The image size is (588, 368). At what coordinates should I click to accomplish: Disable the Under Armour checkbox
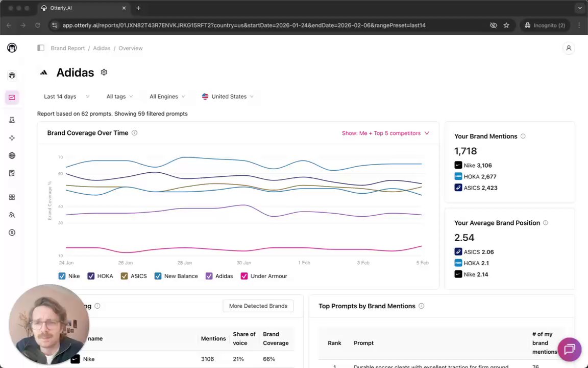pyautogui.click(x=244, y=276)
